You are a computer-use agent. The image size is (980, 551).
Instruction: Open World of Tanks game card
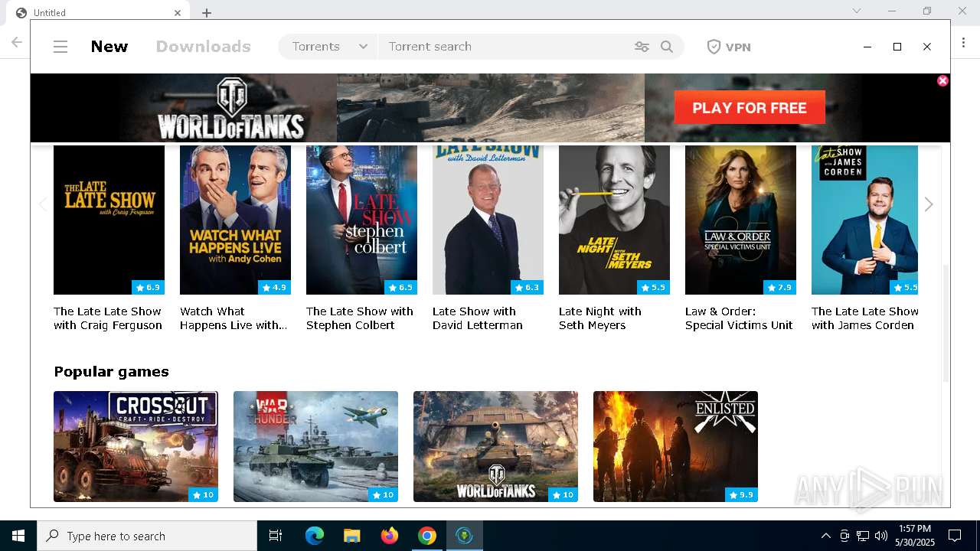pos(495,446)
